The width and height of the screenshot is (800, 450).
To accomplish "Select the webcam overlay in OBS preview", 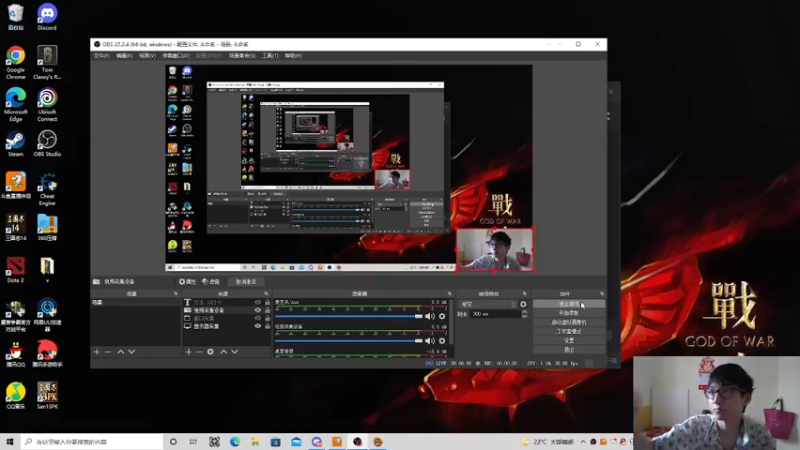I will pyautogui.click(x=494, y=249).
